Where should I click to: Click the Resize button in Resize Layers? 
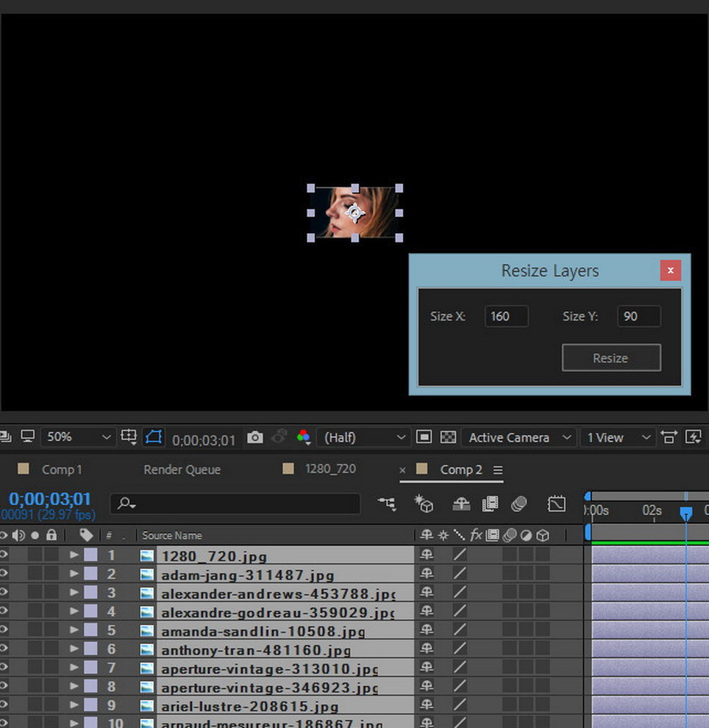tap(611, 358)
